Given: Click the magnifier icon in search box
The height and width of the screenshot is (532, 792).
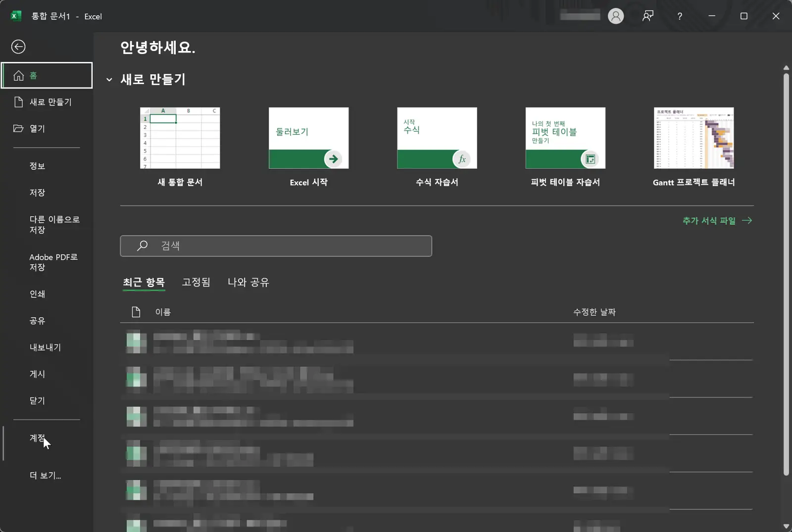Looking at the screenshot, I should pyautogui.click(x=143, y=245).
